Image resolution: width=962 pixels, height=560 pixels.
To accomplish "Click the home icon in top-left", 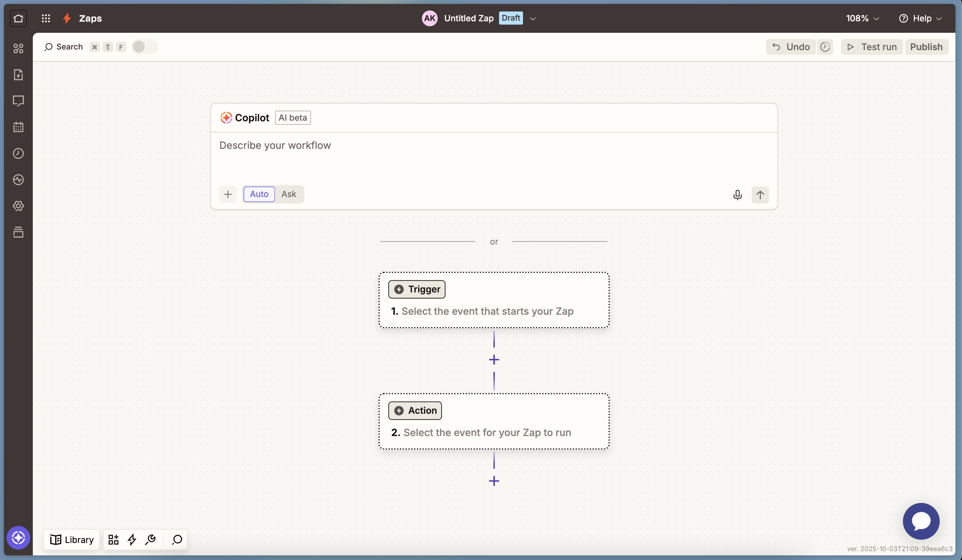I will tap(18, 18).
